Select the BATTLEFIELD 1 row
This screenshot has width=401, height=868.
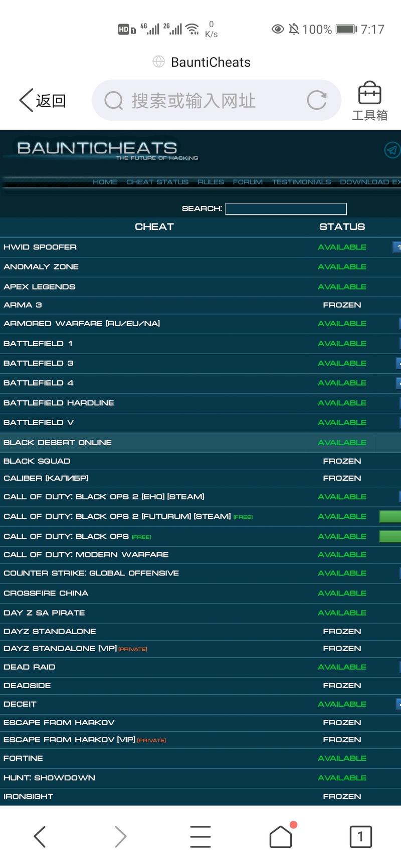[x=200, y=344]
